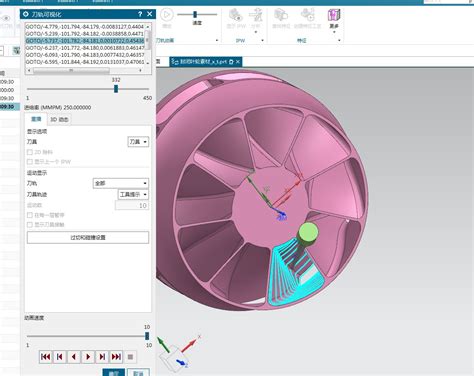Toggle the pause at each level checkbox
This screenshot has height=376, width=474.
pyautogui.click(x=30, y=215)
